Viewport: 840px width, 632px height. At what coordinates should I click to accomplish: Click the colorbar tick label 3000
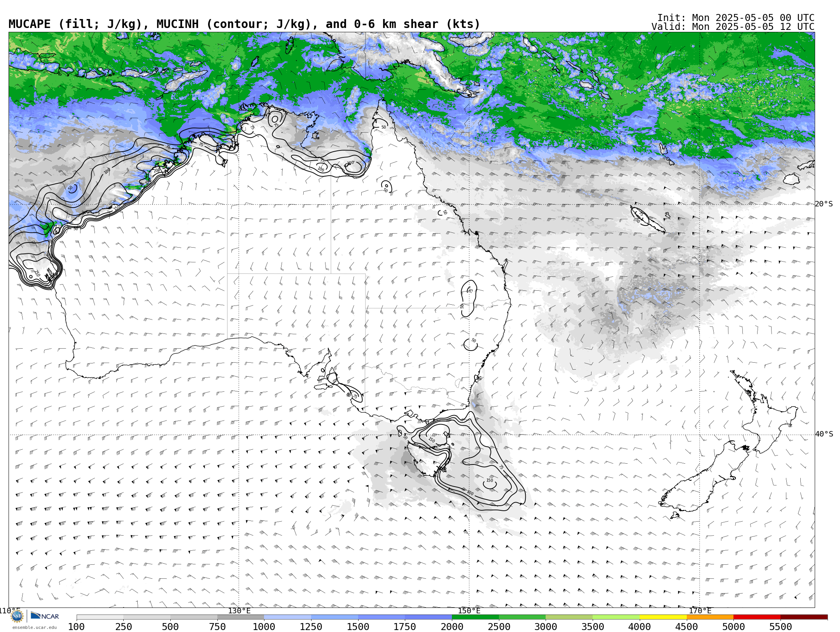(x=546, y=627)
